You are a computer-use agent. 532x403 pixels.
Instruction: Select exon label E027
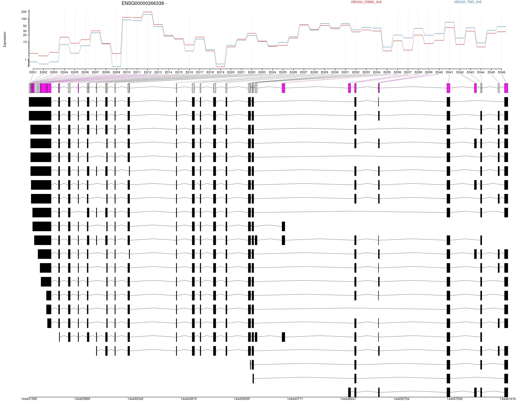click(304, 72)
